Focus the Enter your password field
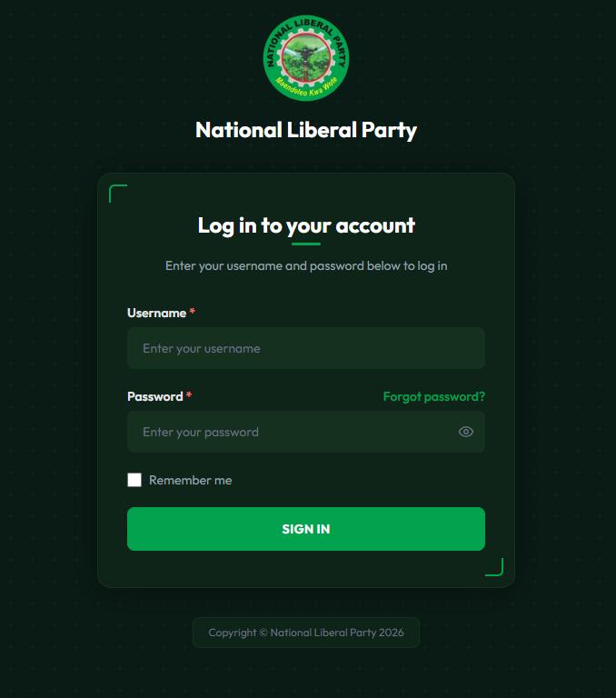616x698 pixels. pyautogui.click(x=291, y=432)
